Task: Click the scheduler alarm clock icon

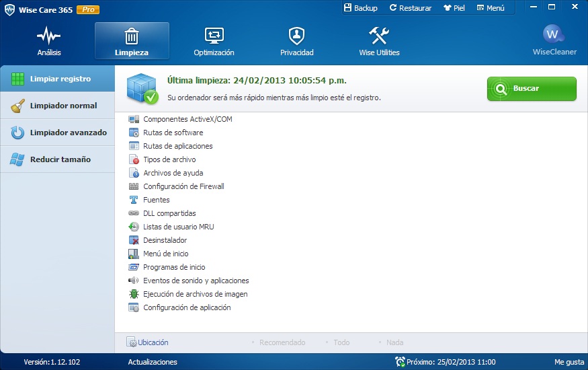Action: 400,362
